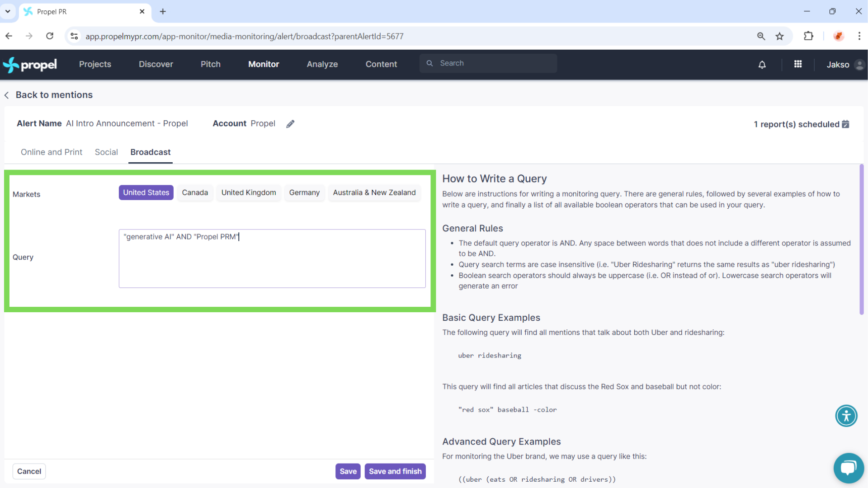Focus the navbar Search field
This screenshot has height=488, width=868.
pyautogui.click(x=488, y=63)
